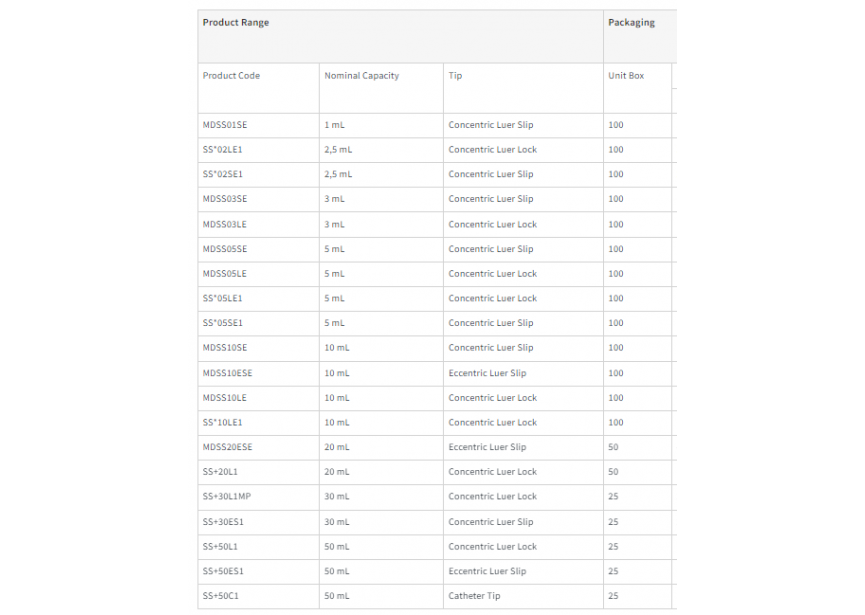This screenshot has width=865, height=615.
Task: Select product code MDSS10ESE
Action: (x=227, y=373)
